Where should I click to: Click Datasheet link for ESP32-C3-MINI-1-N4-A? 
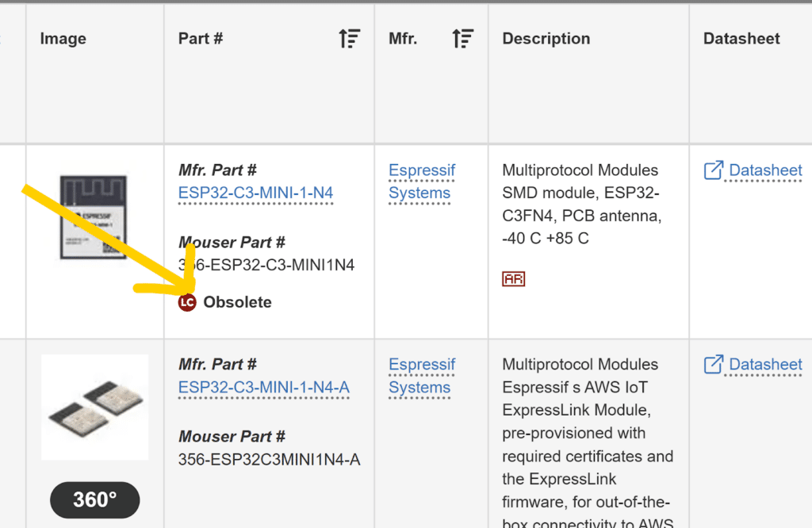pos(765,365)
